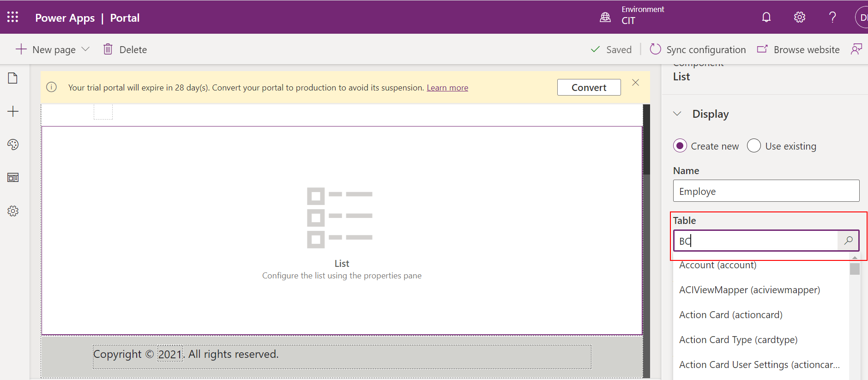Dismiss the trial expiry banner
This screenshot has height=380, width=868.
pyautogui.click(x=636, y=83)
